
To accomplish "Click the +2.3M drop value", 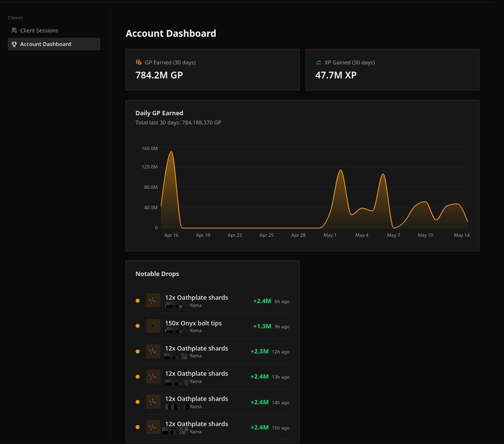I will 259,352.
